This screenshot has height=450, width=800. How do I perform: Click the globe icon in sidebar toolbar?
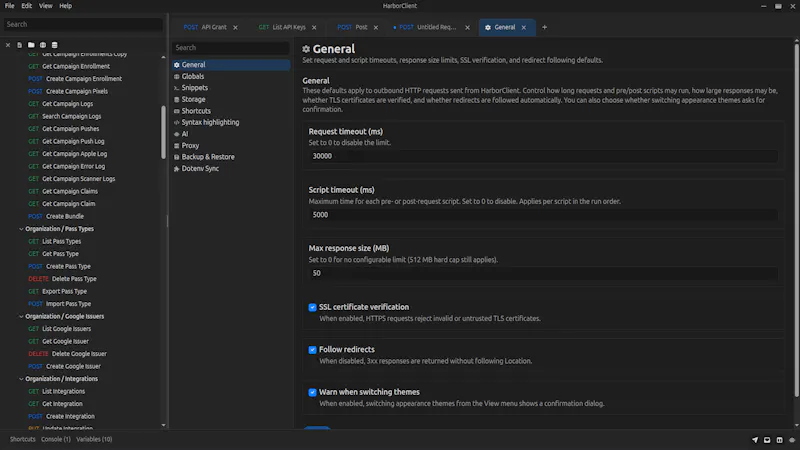(43, 45)
